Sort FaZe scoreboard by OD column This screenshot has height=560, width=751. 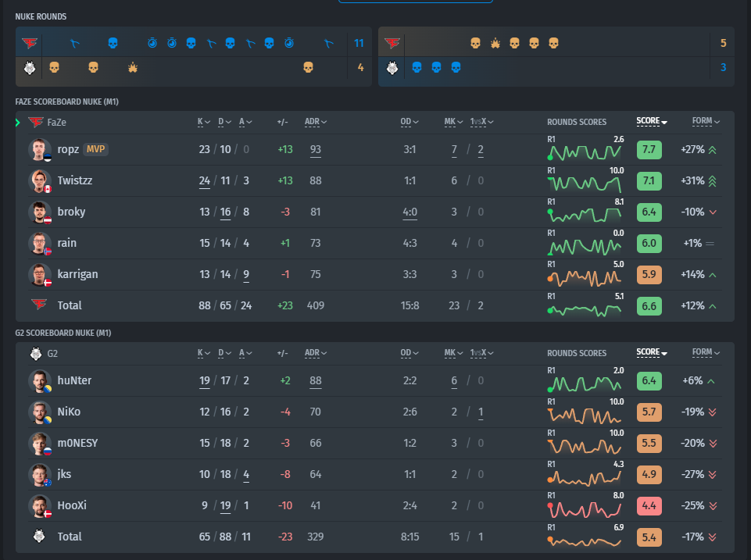[x=409, y=122]
